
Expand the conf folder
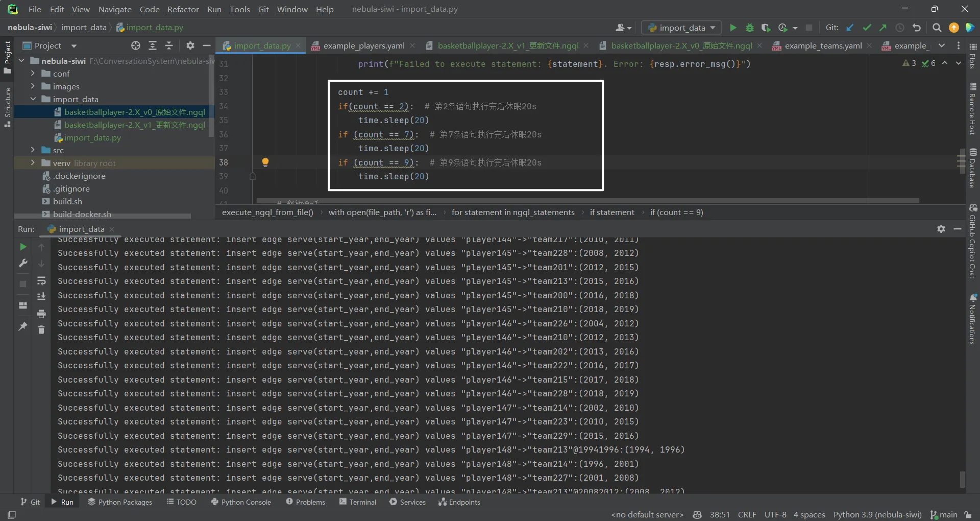click(33, 74)
